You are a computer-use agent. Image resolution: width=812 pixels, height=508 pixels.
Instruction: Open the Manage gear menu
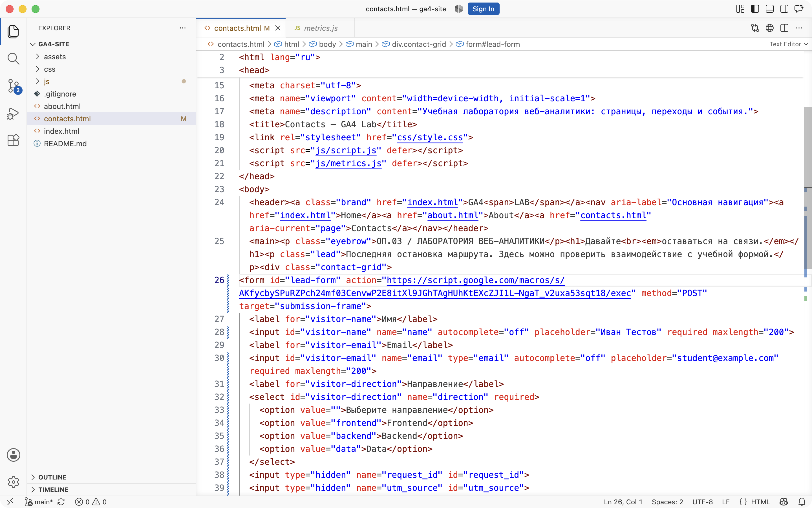(x=14, y=482)
